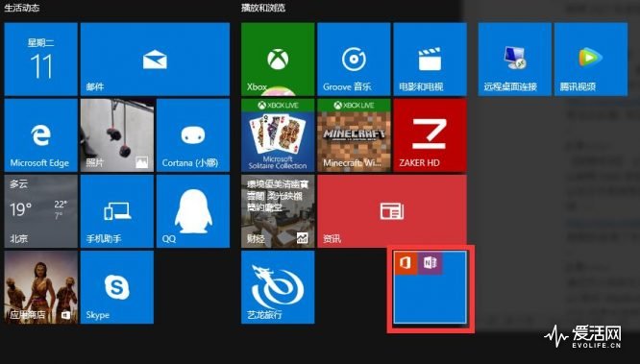Select the 播放和浏览 group header
640x364 pixels.
pos(263,8)
